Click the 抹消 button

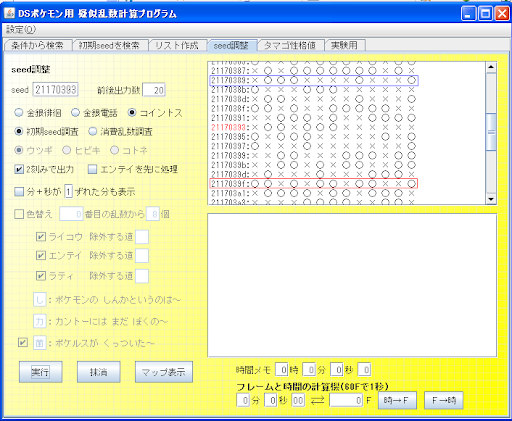point(98,372)
